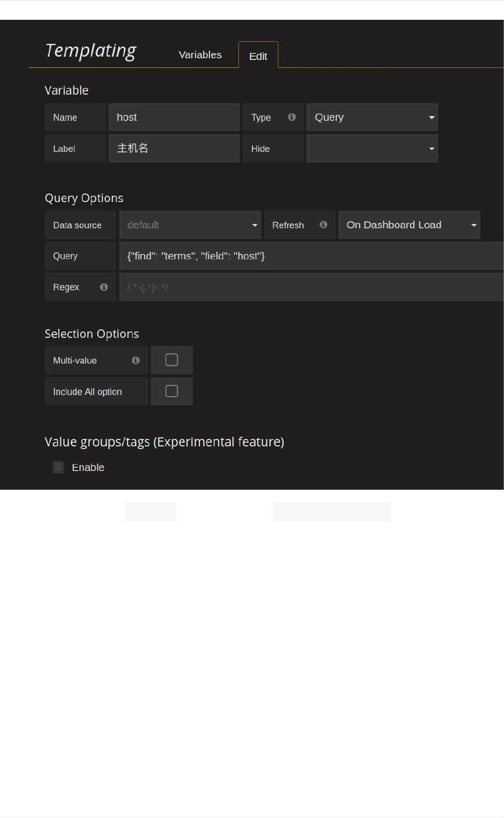The image size is (504, 818).
Task: Tick the Include All option checkbox
Action: click(x=172, y=391)
